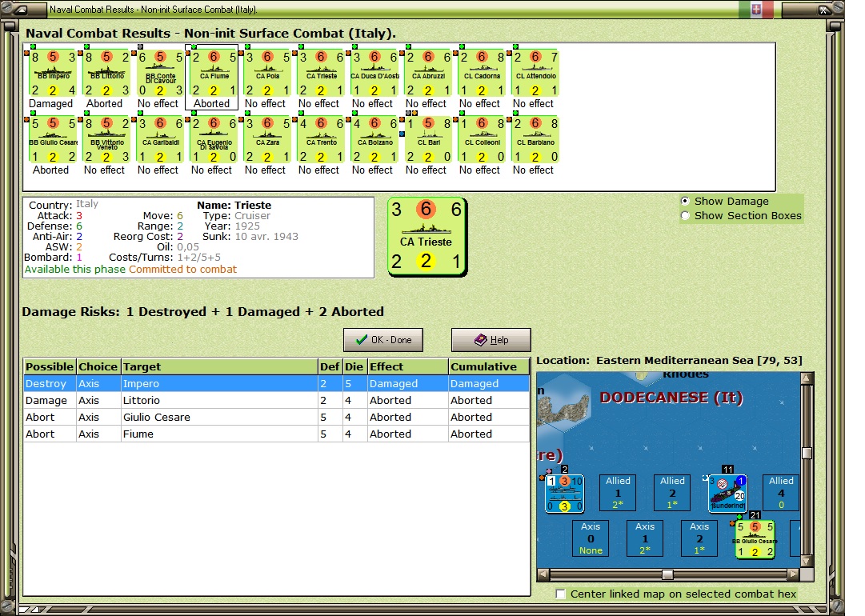
Task: Click the blue naval unit counter on map
Action: point(564,494)
